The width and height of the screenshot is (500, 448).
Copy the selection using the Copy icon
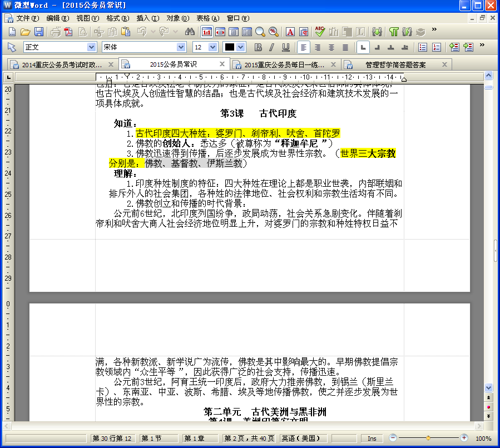112,32
